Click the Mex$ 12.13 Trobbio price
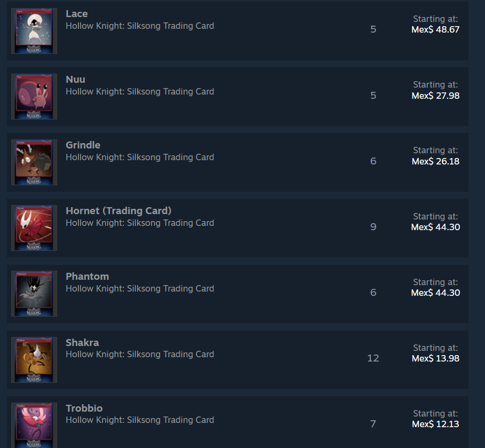The image size is (485, 448). click(435, 424)
